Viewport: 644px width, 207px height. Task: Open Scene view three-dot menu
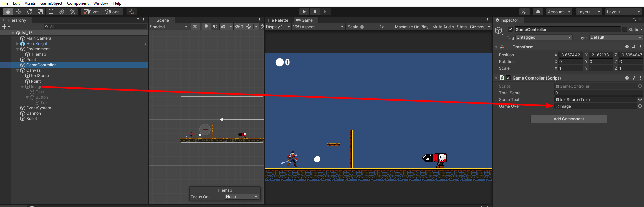point(260,20)
